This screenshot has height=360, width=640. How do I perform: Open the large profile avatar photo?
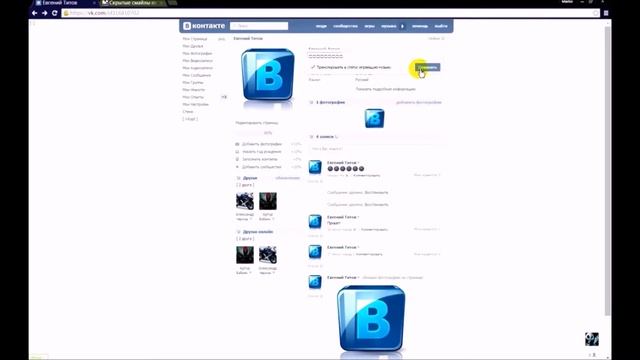268,75
